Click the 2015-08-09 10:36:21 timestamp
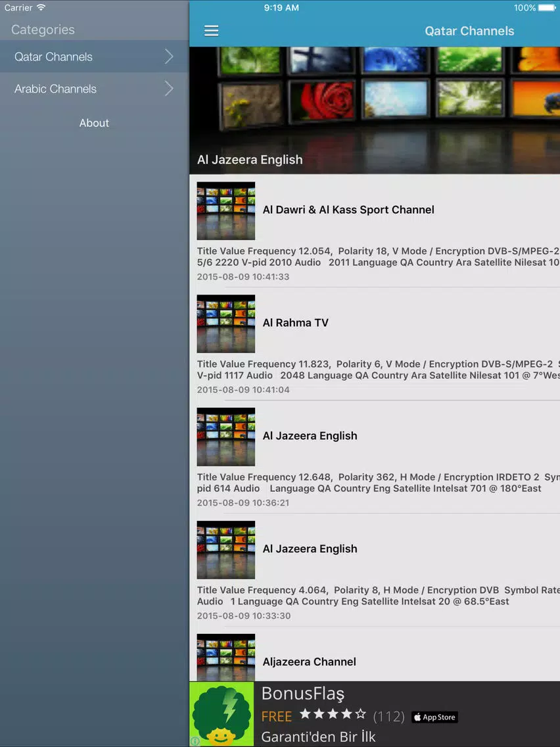 pos(243,502)
